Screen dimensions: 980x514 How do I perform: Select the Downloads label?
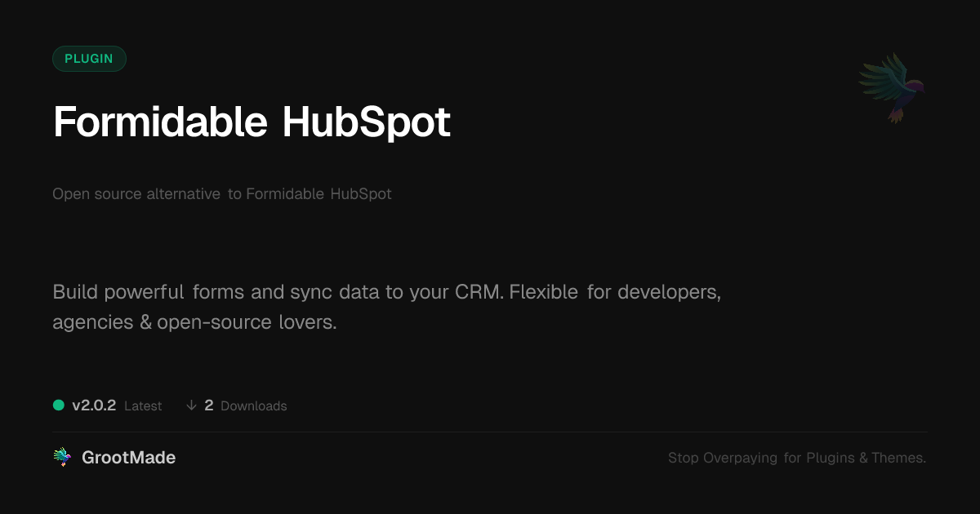click(253, 406)
